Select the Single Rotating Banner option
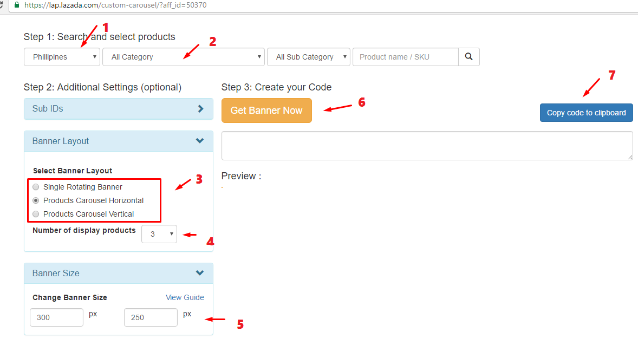The image size is (638, 364). coord(36,186)
